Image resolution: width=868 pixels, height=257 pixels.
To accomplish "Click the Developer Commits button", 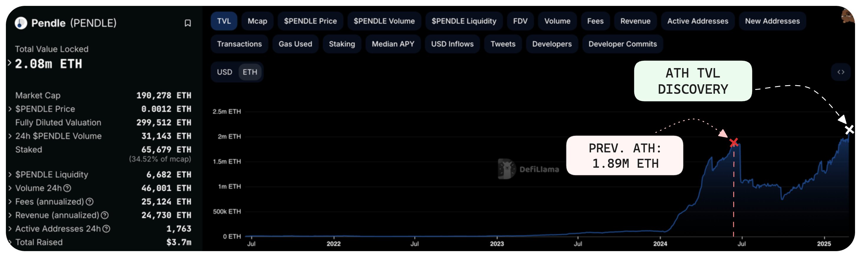I will click(622, 44).
